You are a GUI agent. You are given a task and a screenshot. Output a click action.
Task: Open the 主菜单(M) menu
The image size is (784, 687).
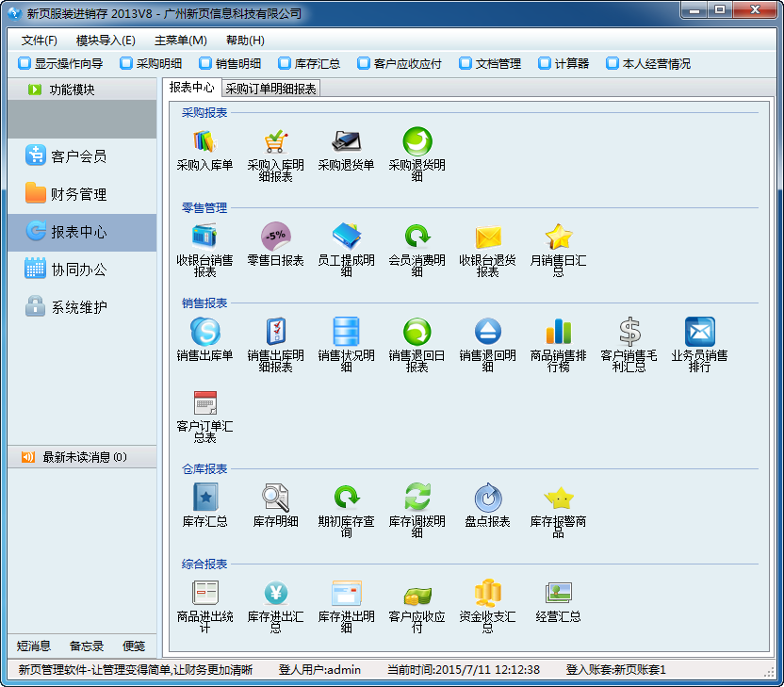[181, 41]
